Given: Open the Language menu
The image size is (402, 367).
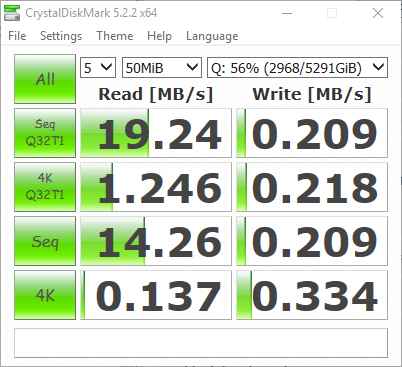Looking at the screenshot, I should [x=212, y=36].
